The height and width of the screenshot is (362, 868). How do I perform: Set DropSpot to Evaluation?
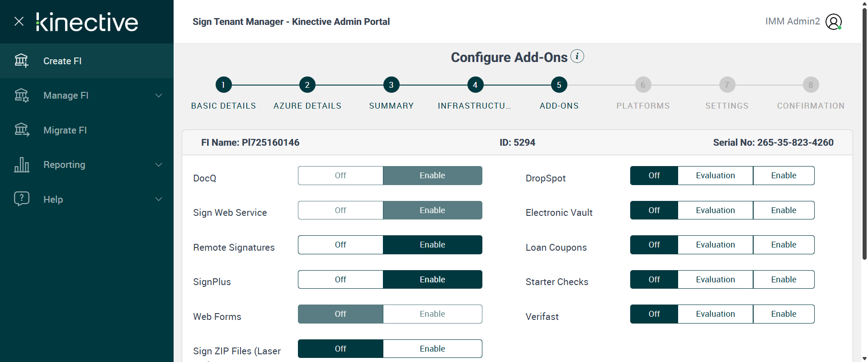click(x=715, y=176)
